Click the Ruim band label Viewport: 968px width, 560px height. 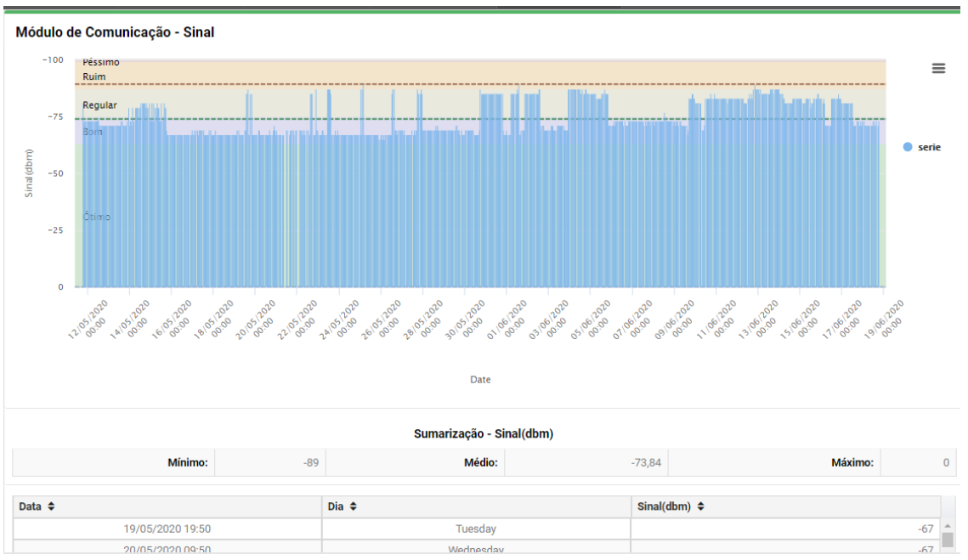pos(94,76)
